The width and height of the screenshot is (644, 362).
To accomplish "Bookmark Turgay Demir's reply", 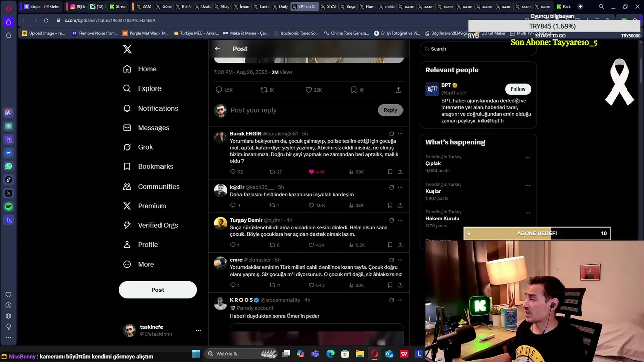I will pos(390,245).
